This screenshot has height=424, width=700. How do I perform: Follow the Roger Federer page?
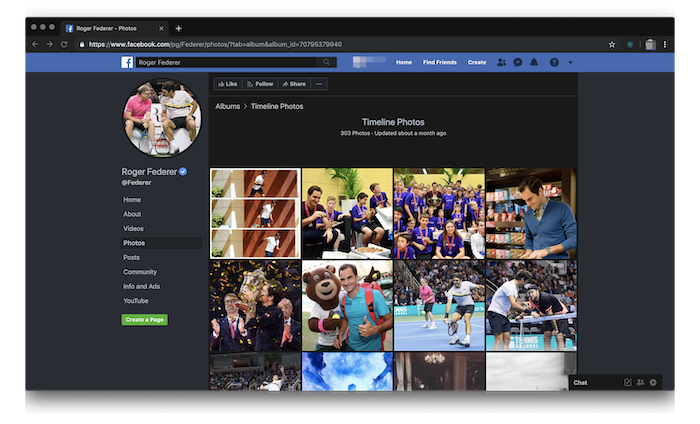[260, 84]
